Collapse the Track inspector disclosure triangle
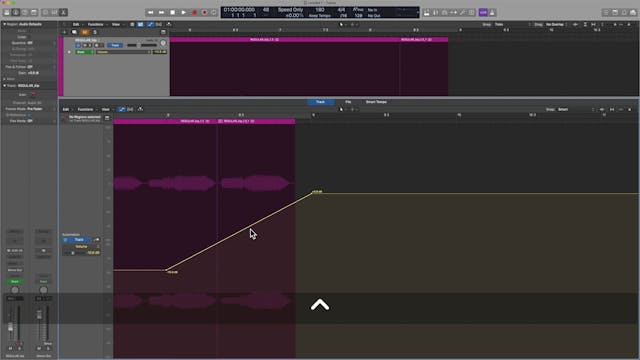 4,86
